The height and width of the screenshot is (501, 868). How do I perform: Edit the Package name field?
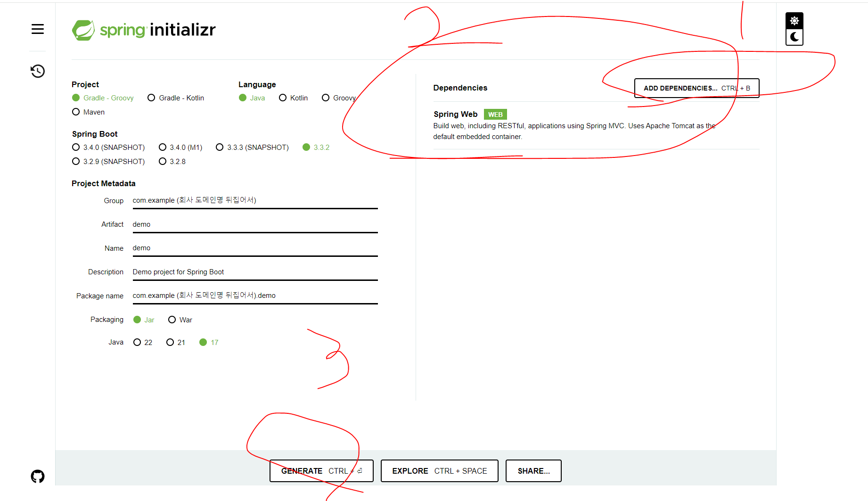[255, 296]
